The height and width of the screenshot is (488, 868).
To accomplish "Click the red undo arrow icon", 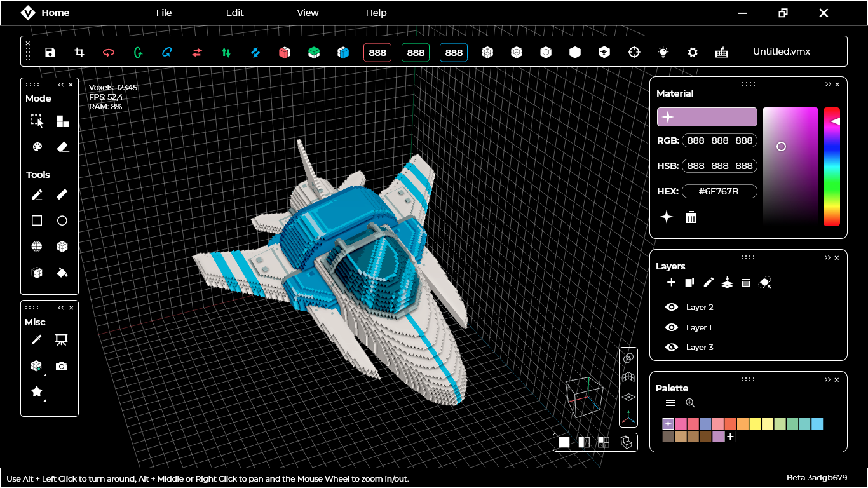I will (109, 52).
